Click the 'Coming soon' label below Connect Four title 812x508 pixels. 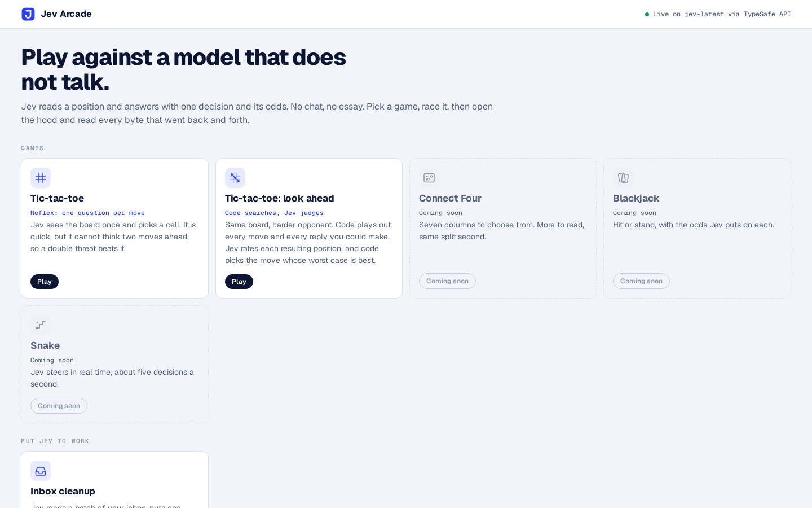440,213
